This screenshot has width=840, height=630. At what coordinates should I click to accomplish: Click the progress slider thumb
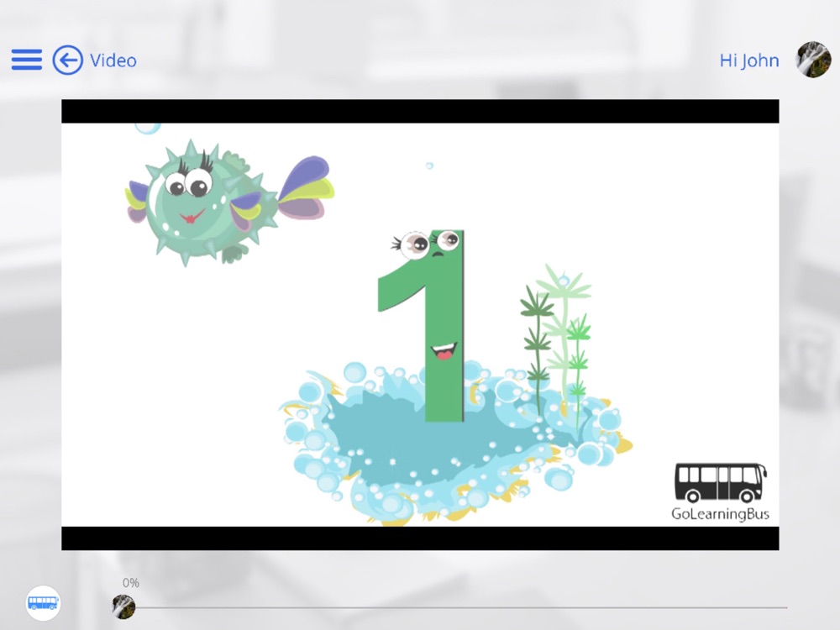tap(123, 607)
